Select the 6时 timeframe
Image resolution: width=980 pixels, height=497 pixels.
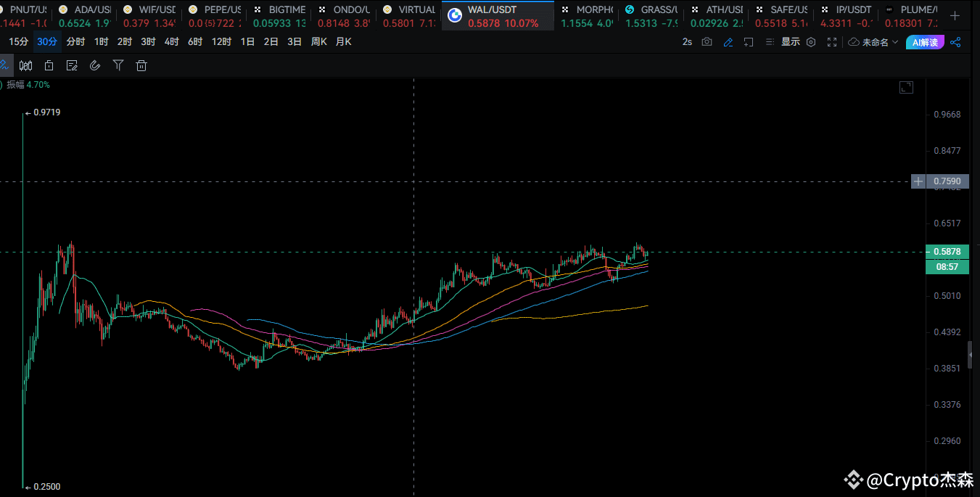[195, 41]
